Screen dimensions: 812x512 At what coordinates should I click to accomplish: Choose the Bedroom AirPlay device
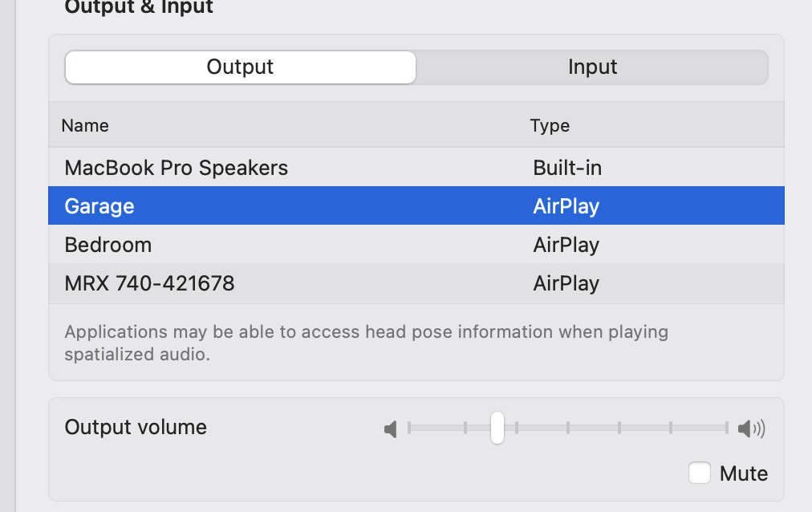pyautogui.click(x=108, y=245)
